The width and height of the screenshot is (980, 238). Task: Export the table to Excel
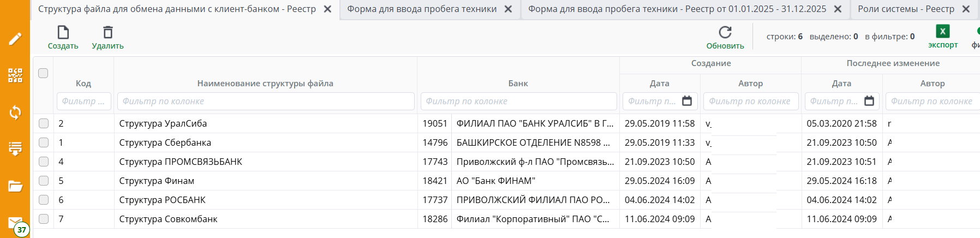(x=942, y=32)
